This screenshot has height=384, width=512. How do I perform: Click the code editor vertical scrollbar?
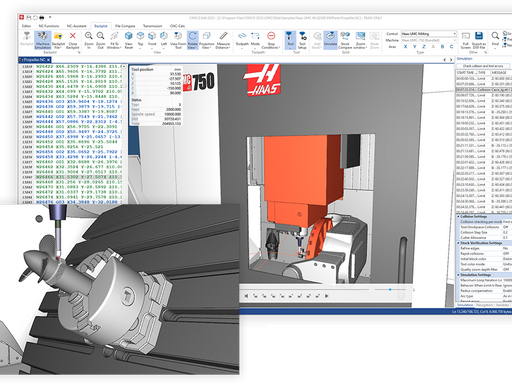[x=124, y=133]
